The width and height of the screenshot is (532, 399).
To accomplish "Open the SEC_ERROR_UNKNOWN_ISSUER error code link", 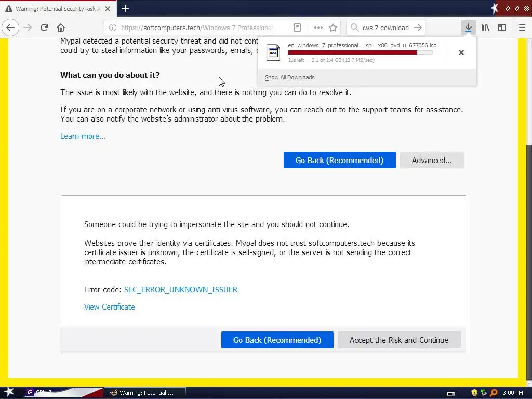I will pos(181,290).
